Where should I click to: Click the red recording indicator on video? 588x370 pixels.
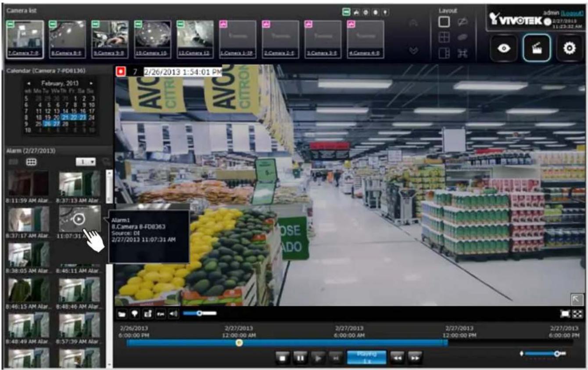point(120,72)
